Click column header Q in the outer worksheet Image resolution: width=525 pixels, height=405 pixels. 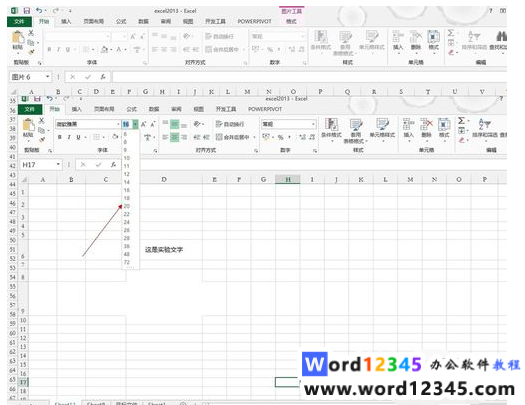point(347,91)
